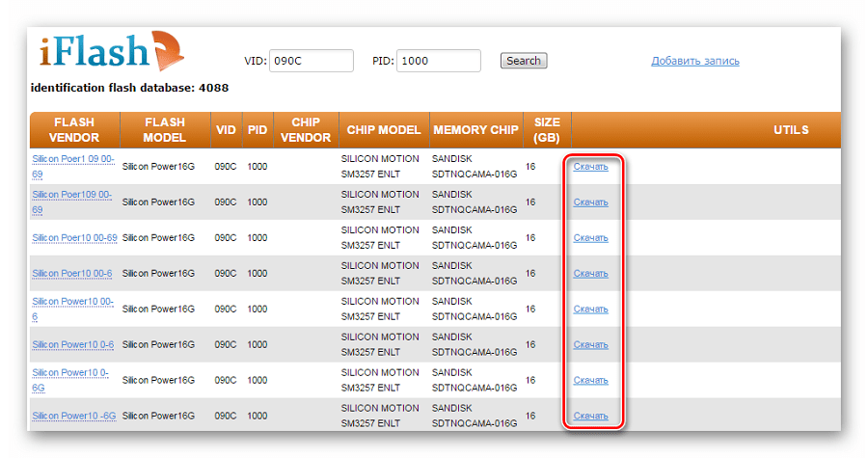Open the Silicon Poer10 00-6 vendor link
The height and width of the screenshot is (458, 868).
pyautogui.click(x=71, y=273)
